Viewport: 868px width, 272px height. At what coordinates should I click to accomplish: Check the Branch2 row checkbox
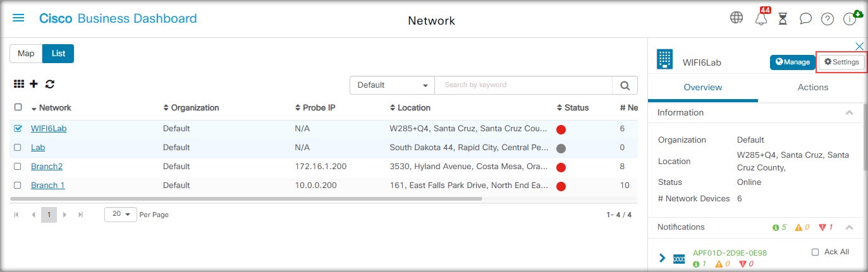[x=18, y=167]
